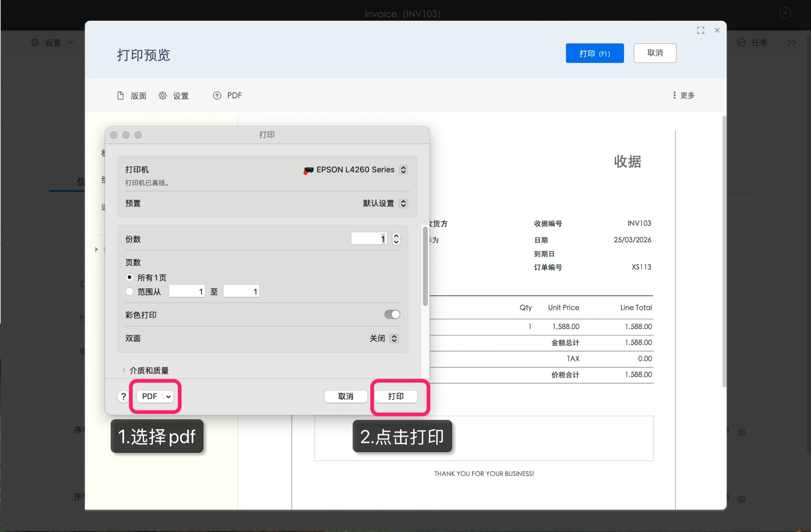Click the 打印 (F1) button in preview header

coord(594,53)
